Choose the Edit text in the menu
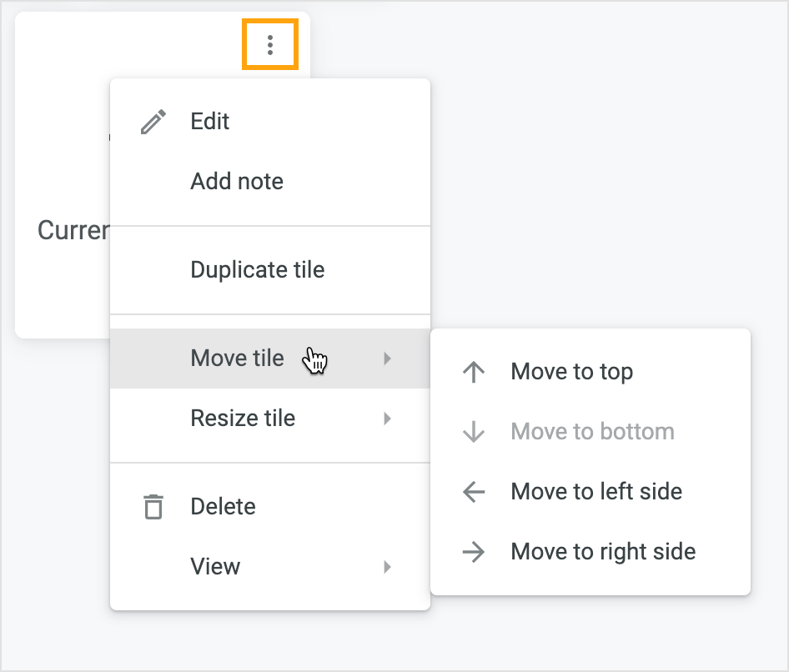The image size is (789, 672). tap(209, 122)
